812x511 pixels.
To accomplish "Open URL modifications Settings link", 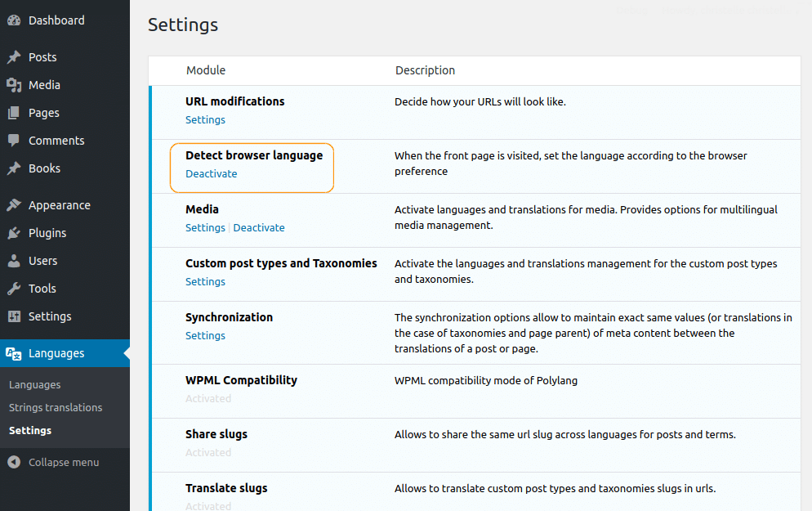I will click(205, 119).
